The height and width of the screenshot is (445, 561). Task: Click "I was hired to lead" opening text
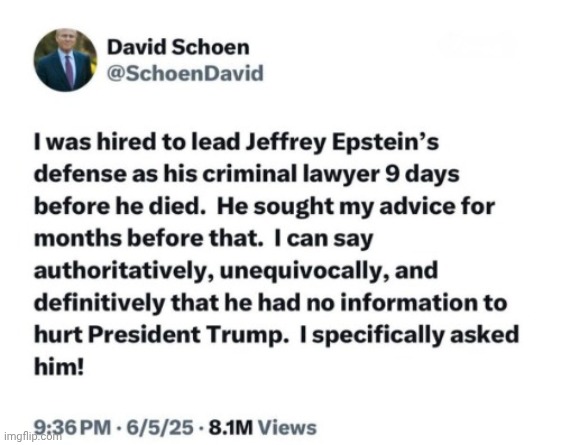coord(137,142)
